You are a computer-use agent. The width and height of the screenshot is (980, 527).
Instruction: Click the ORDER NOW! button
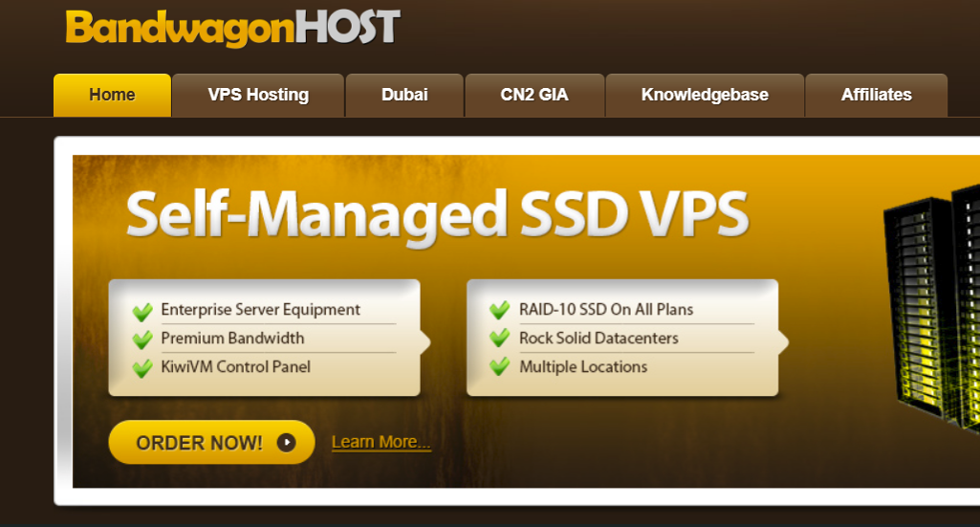211,442
